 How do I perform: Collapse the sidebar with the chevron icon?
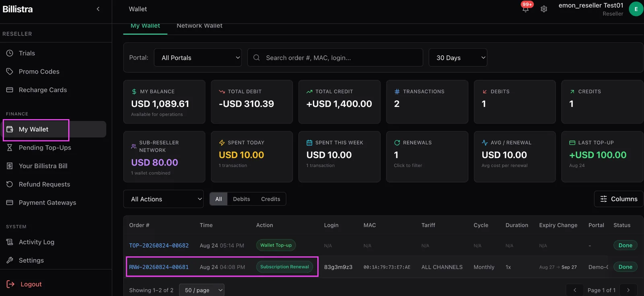(98, 9)
